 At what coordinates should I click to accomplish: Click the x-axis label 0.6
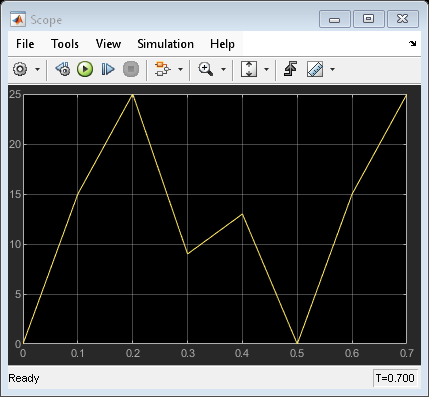click(352, 353)
